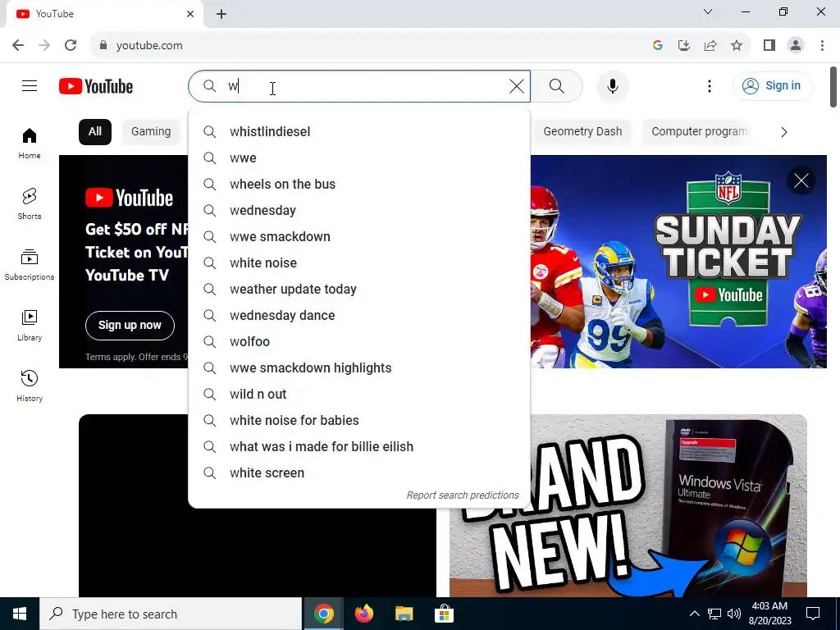Open Chrome tab search dropdown
The height and width of the screenshot is (630, 840).
[708, 11]
